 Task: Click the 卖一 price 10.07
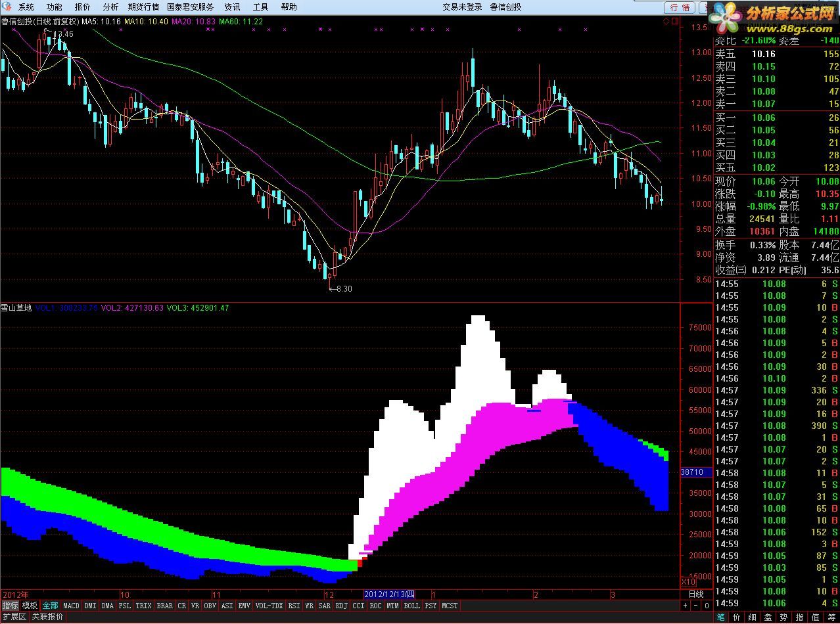coord(764,104)
